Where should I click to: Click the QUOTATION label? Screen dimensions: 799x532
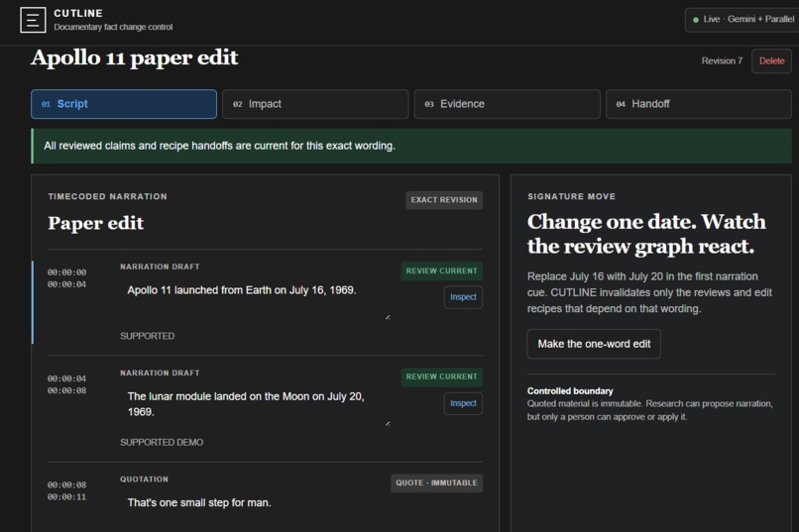click(144, 479)
